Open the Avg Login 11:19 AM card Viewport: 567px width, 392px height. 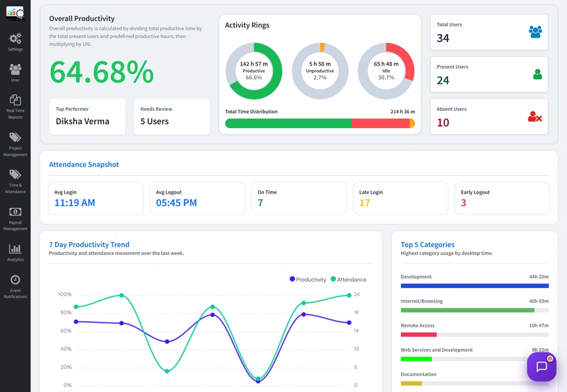pos(96,198)
